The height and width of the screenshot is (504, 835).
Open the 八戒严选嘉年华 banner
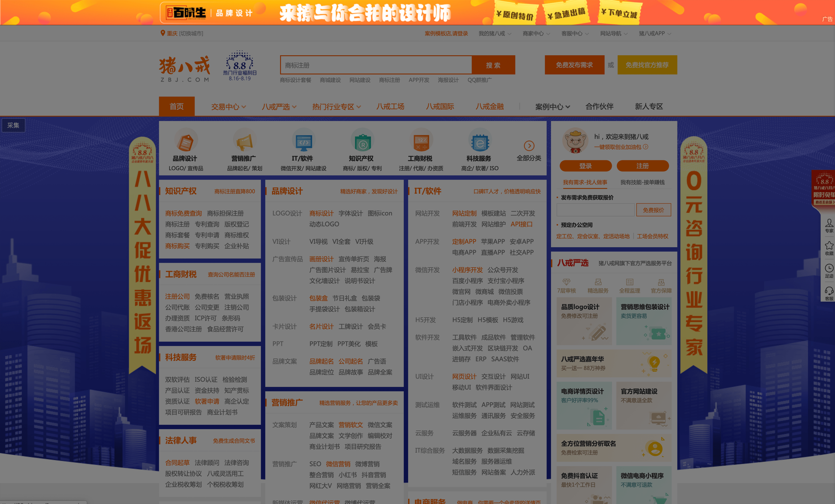(614, 364)
